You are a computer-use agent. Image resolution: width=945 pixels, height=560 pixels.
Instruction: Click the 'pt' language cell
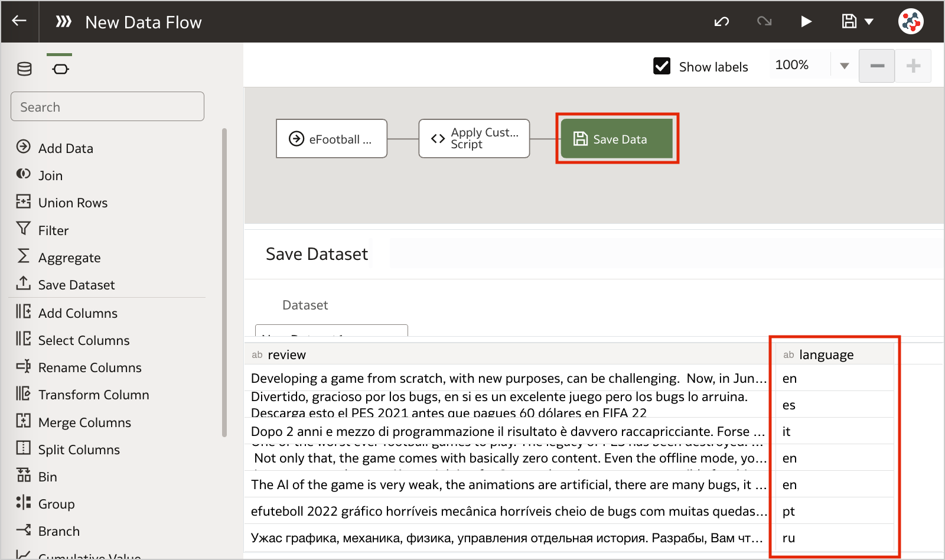(x=835, y=511)
